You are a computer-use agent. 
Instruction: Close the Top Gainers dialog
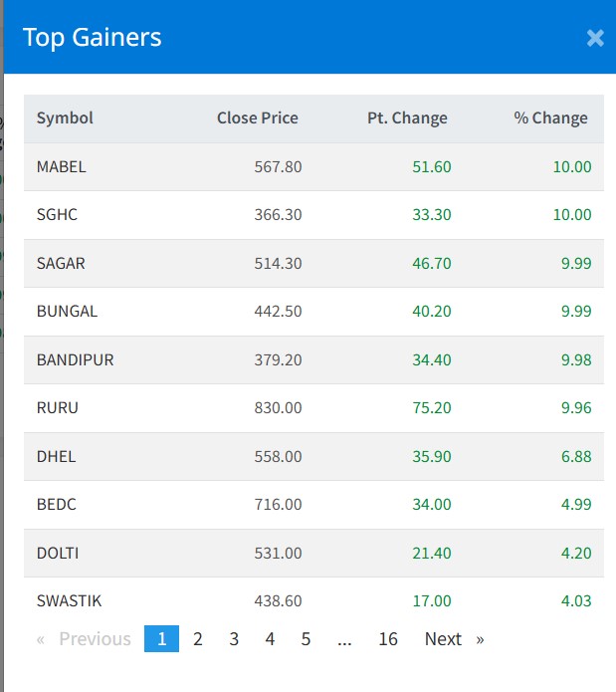click(595, 38)
